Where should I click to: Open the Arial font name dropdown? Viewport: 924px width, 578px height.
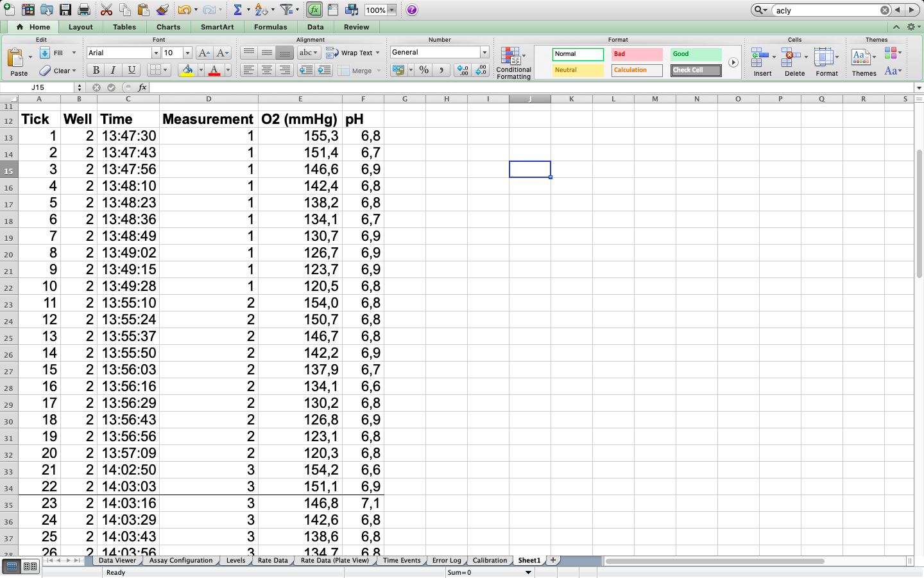(155, 53)
